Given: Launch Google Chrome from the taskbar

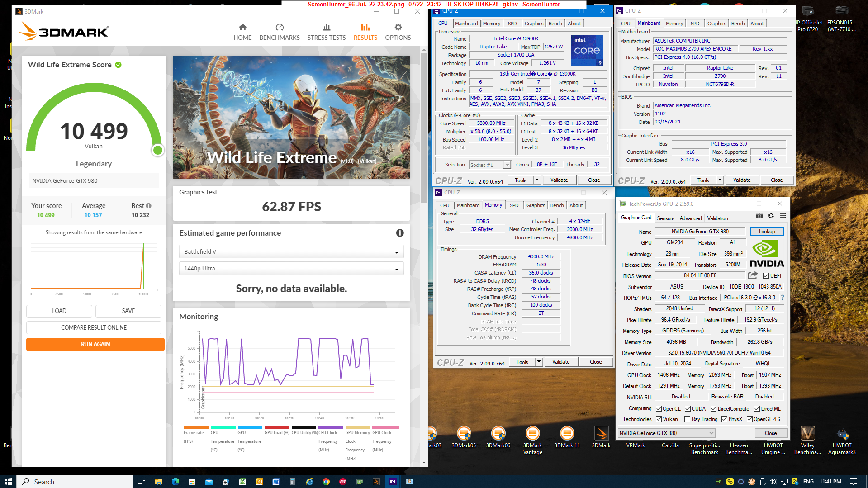Looking at the screenshot, I should point(326,482).
